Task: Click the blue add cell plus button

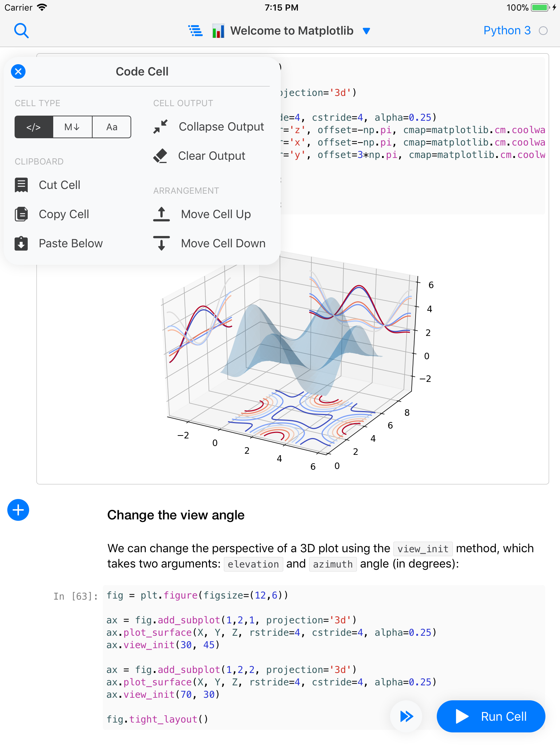Action: 18,510
